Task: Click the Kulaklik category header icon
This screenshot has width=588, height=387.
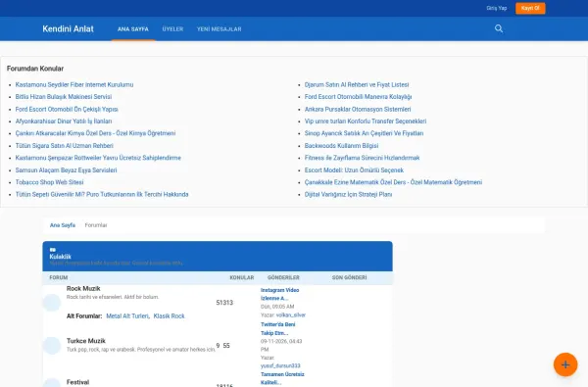Action: click(53, 250)
